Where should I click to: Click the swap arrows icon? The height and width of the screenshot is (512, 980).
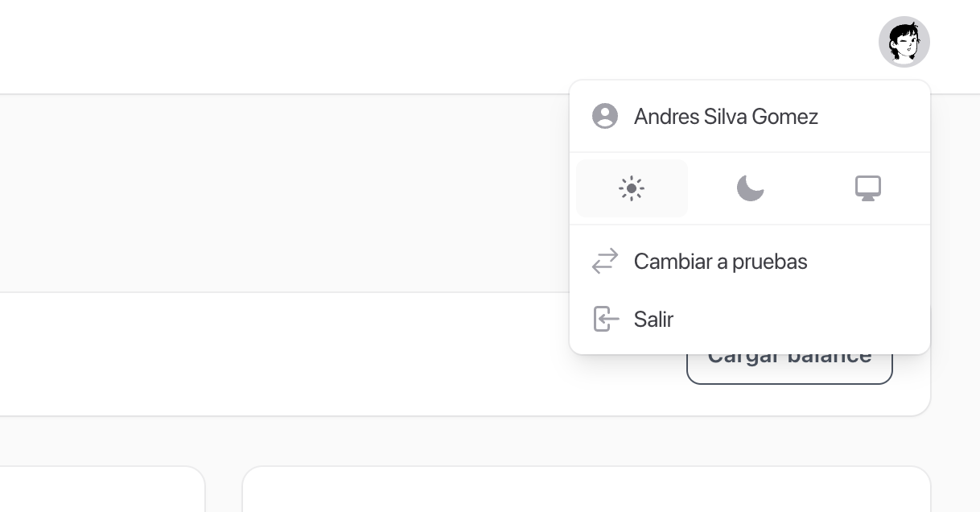tap(605, 261)
